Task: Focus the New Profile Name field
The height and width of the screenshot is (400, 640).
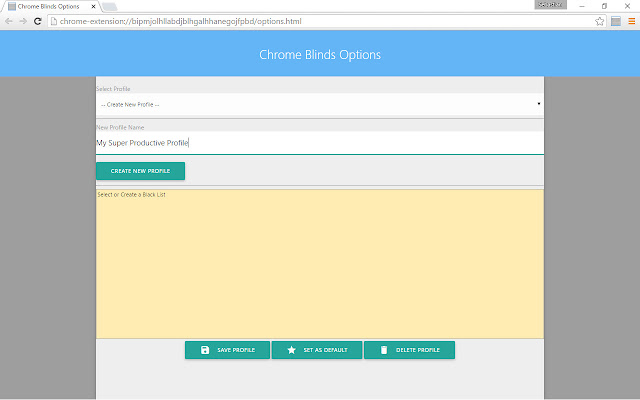Action: tap(320, 143)
